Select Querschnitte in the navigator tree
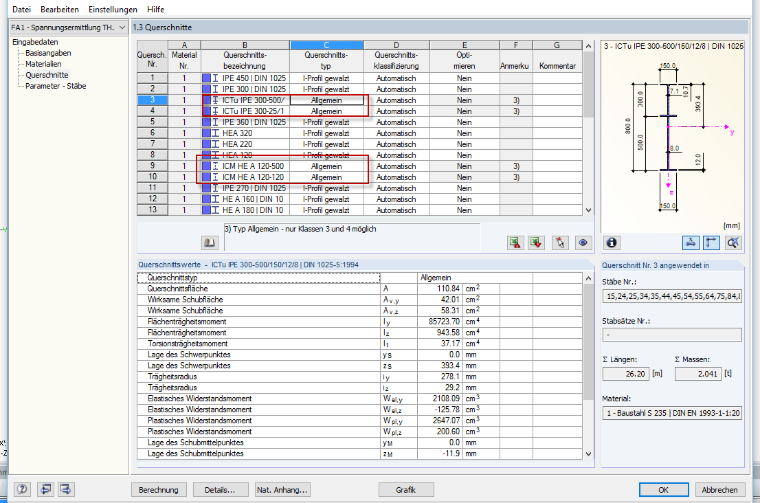 coord(47,75)
